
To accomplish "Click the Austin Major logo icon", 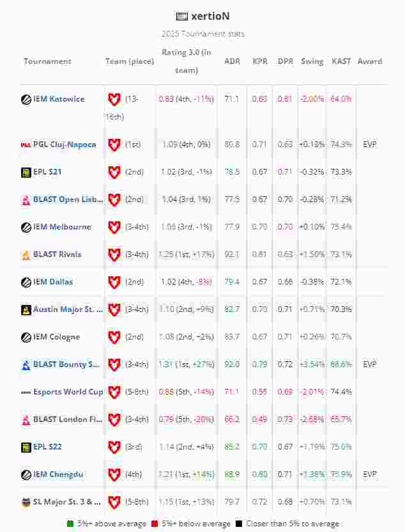I will pyautogui.click(x=26, y=309).
